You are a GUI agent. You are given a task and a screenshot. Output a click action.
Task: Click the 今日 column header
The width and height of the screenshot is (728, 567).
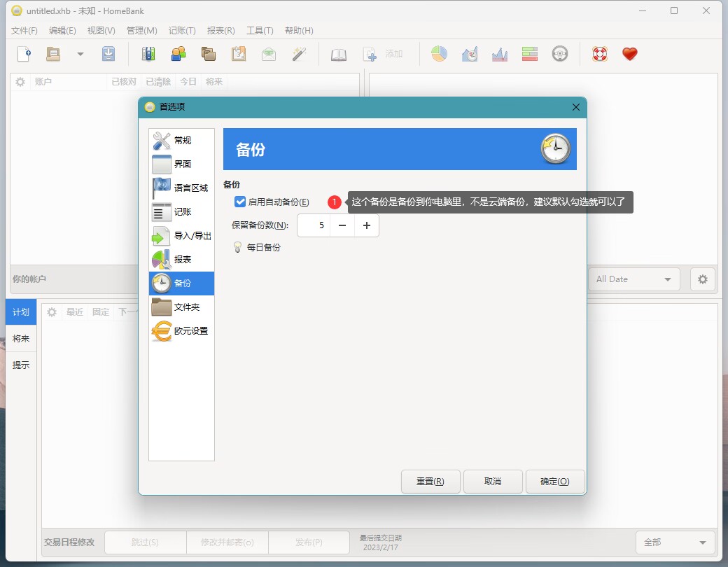188,82
